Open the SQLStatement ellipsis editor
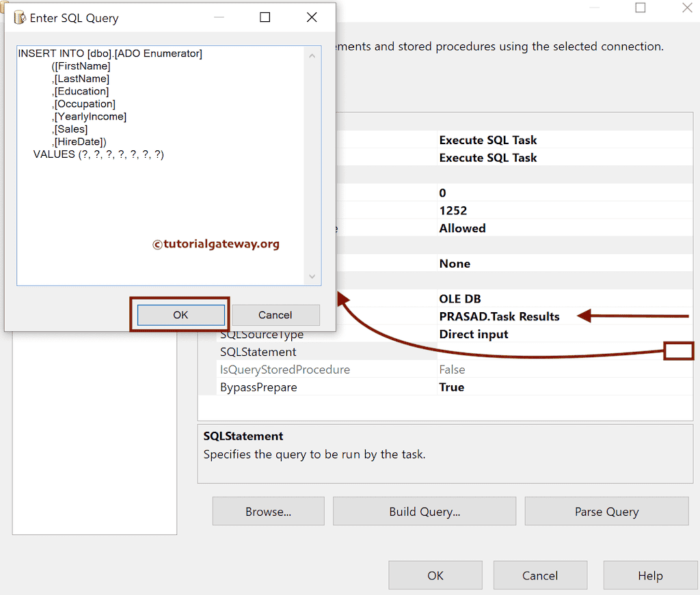Image resolution: width=700 pixels, height=595 pixels. (679, 351)
